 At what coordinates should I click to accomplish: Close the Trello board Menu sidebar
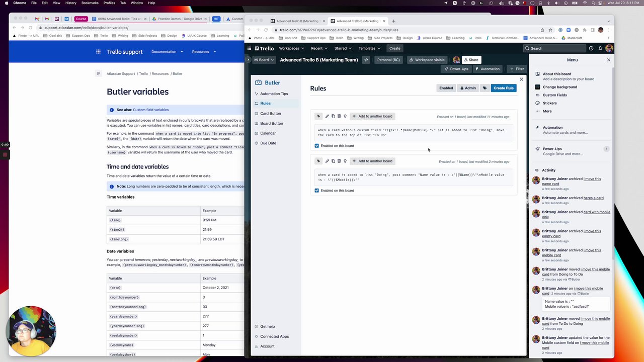click(x=608, y=60)
